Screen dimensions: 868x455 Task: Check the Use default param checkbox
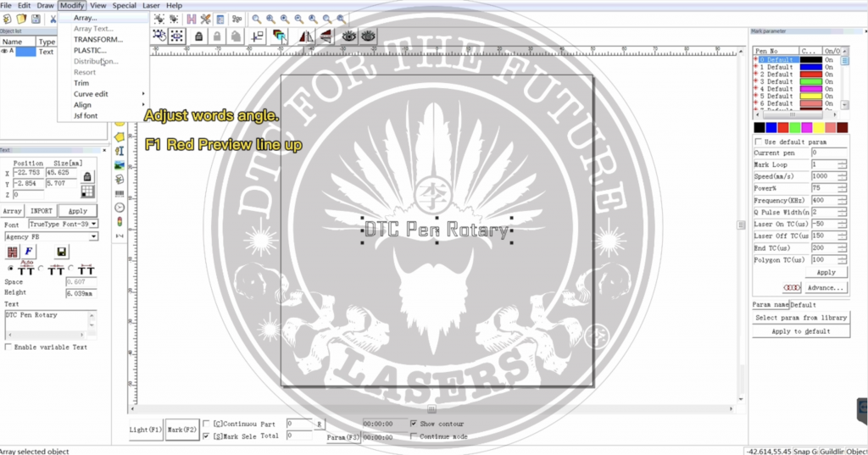tap(759, 141)
